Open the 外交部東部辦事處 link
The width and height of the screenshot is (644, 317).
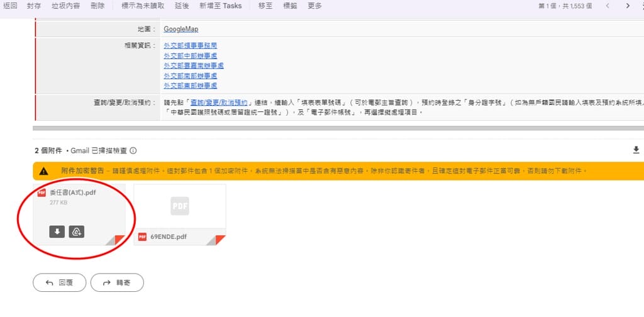click(190, 86)
